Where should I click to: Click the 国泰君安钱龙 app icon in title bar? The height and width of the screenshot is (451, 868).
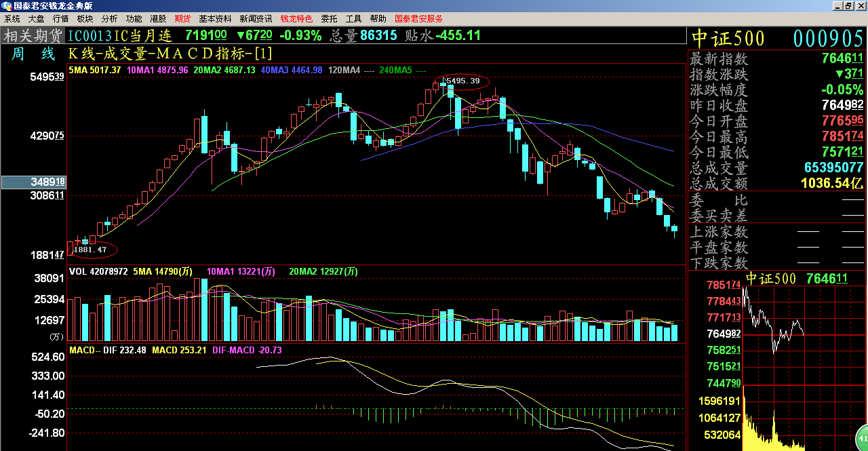[7, 5]
